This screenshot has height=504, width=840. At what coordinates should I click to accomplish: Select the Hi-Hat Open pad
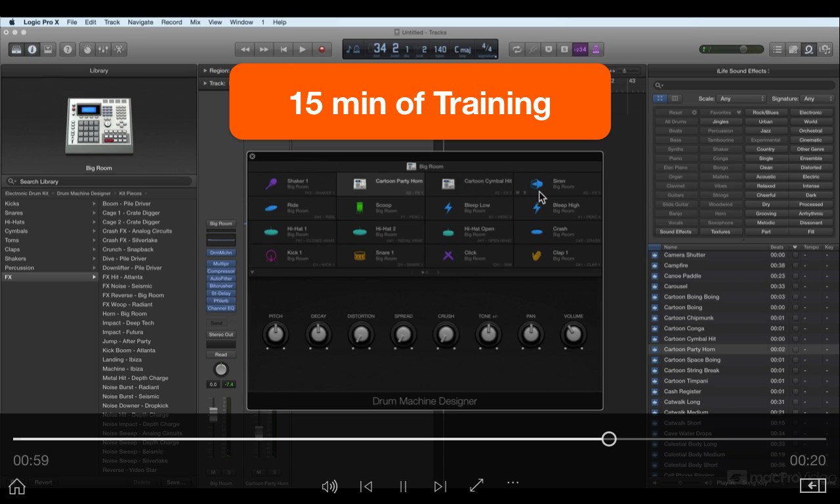(470, 232)
